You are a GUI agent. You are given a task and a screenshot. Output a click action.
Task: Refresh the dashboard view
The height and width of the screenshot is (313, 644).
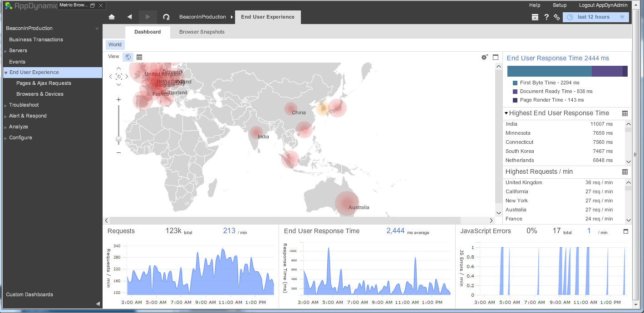coord(166,17)
